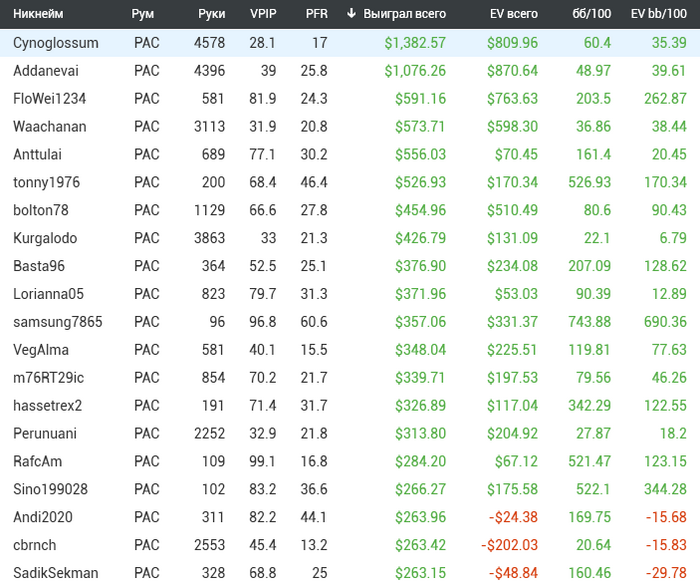The height and width of the screenshot is (586, 700).
Task: Sort by Никнейм column header
Action: pos(38,14)
